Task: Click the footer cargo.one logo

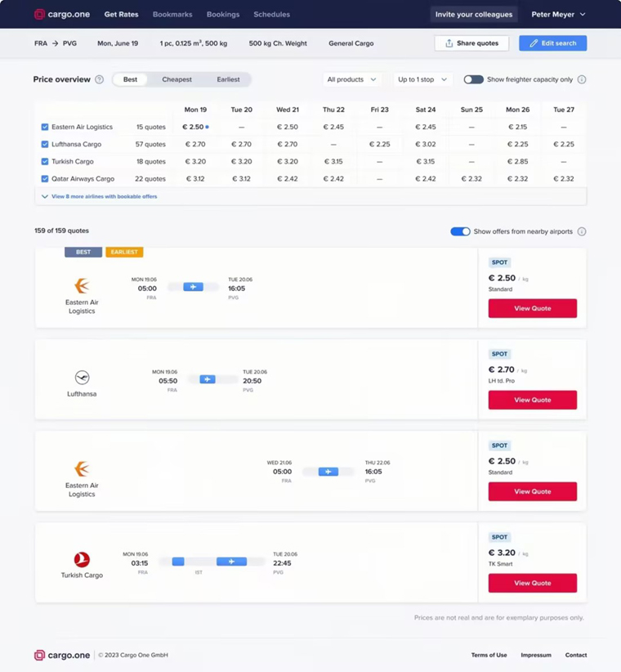Action: [62, 655]
